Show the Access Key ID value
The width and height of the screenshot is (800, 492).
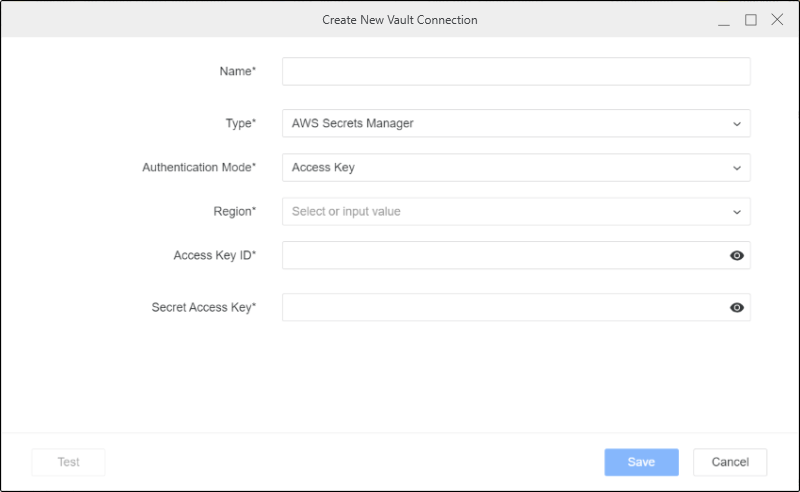point(737,256)
